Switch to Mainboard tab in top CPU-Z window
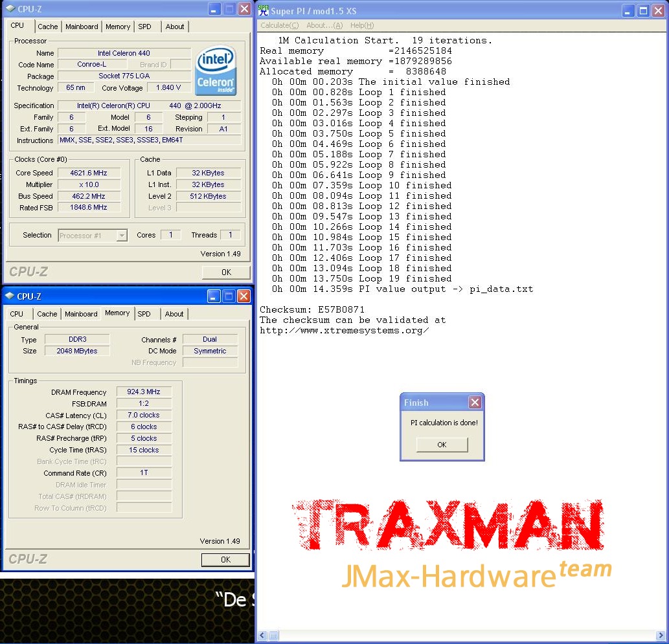Viewport: 669px width, 644px height. pos(82,27)
